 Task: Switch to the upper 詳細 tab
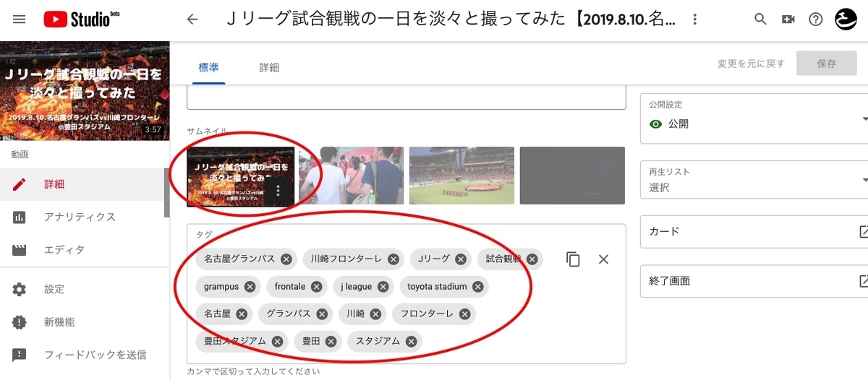tap(269, 67)
